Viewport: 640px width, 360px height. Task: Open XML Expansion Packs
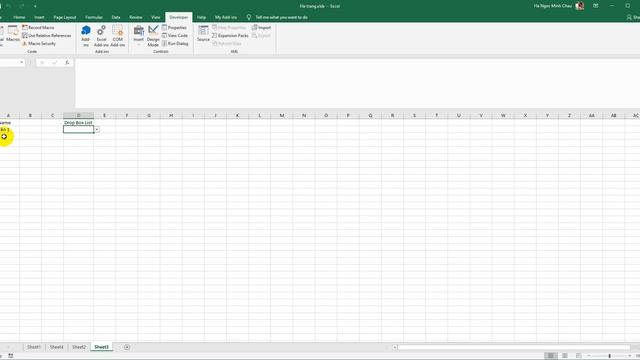[x=230, y=36]
